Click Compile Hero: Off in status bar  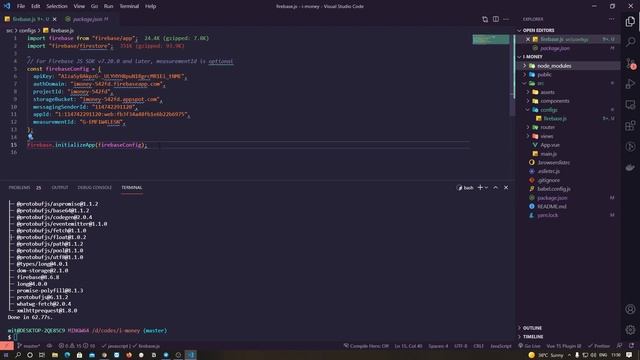(366, 346)
